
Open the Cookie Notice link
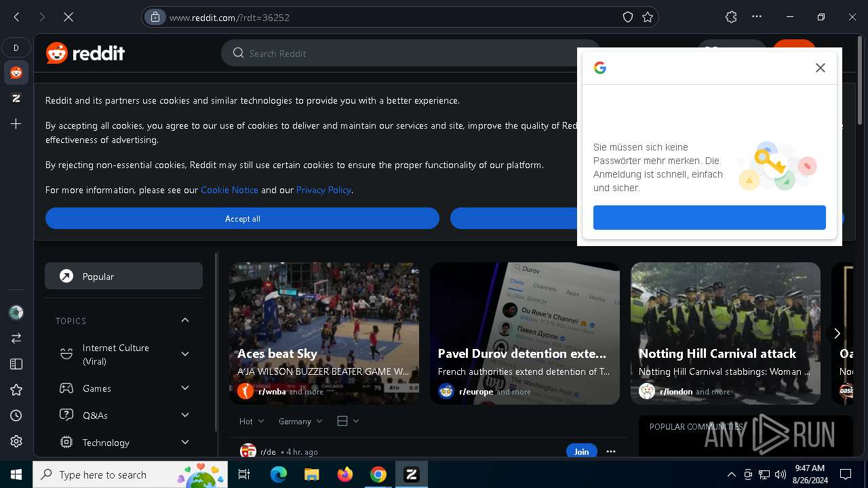[x=229, y=190]
